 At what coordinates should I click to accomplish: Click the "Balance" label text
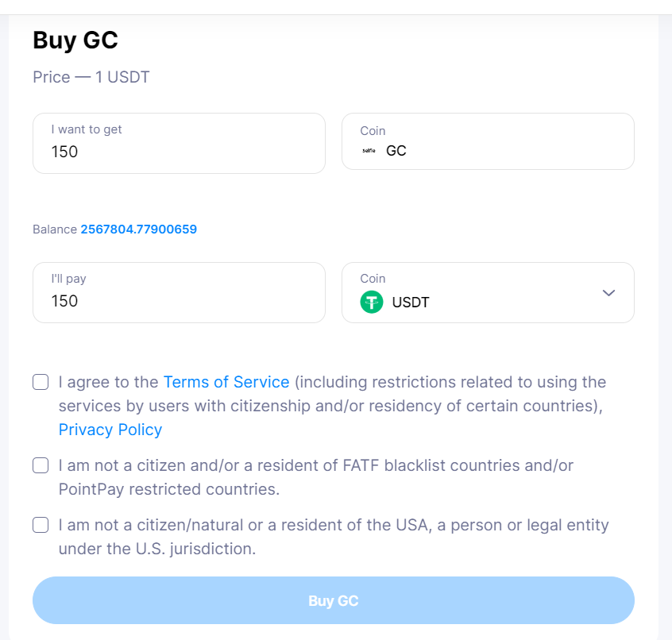coord(55,229)
